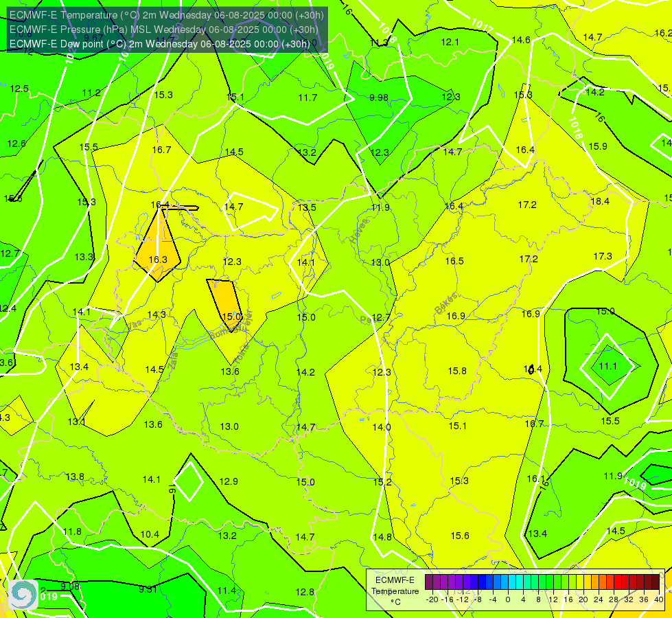Click the 12.1 temperature value
Image resolution: width=672 pixels, height=618 pixels.
click(x=450, y=42)
